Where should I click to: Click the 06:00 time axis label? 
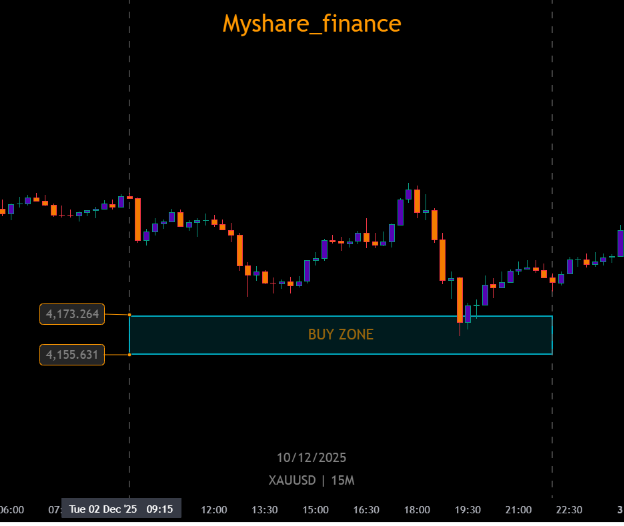12,510
